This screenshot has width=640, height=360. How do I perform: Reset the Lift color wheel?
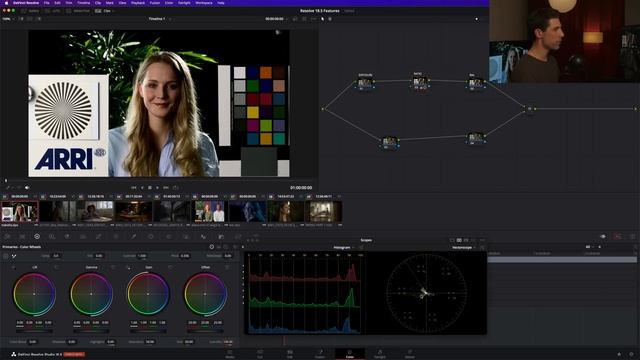(x=56, y=267)
